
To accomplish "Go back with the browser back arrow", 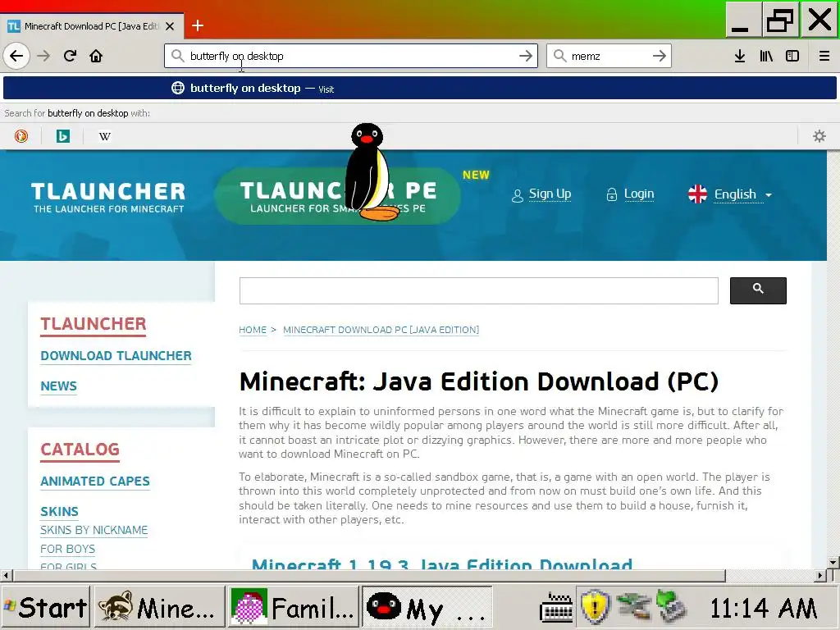I will pyautogui.click(x=16, y=56).
